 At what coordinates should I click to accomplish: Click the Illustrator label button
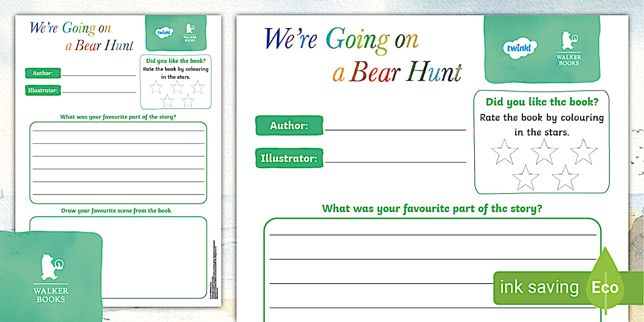pos(289,158)
